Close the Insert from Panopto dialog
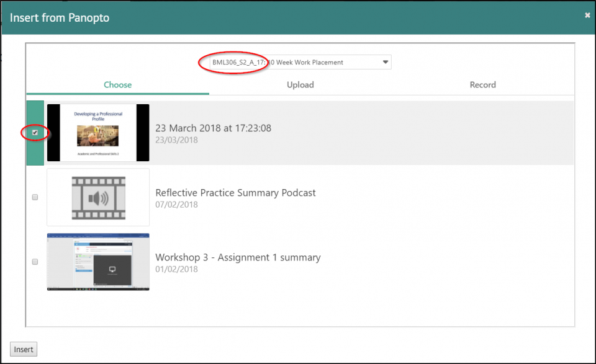 tap(587, 15)
